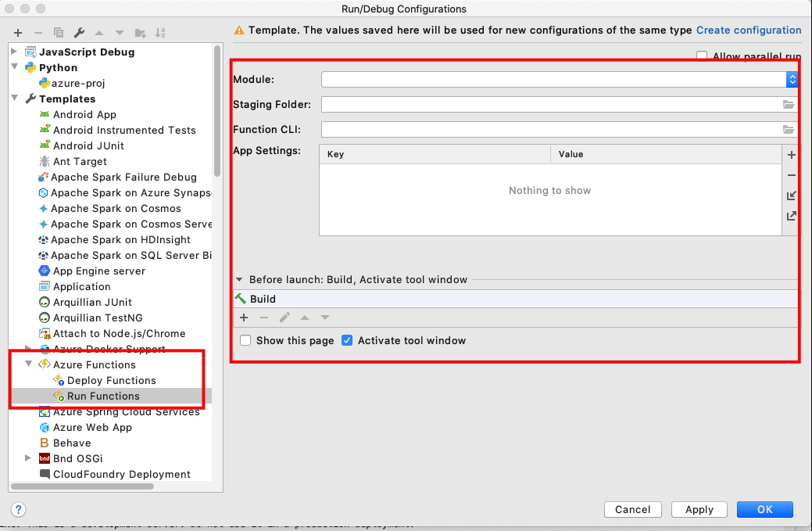This screenshot has width=812, height=531.
Task: Collapse the Before launch section
Action: [239, 279]
